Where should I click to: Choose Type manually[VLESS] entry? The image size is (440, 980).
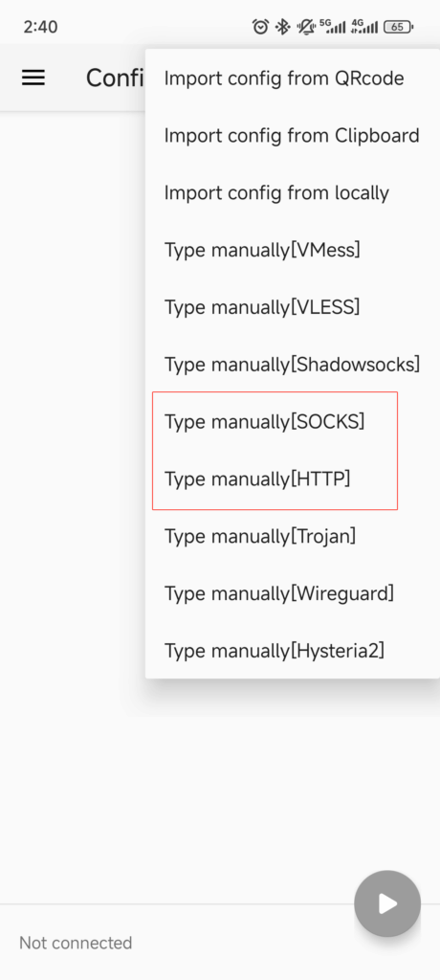(293, 307)
